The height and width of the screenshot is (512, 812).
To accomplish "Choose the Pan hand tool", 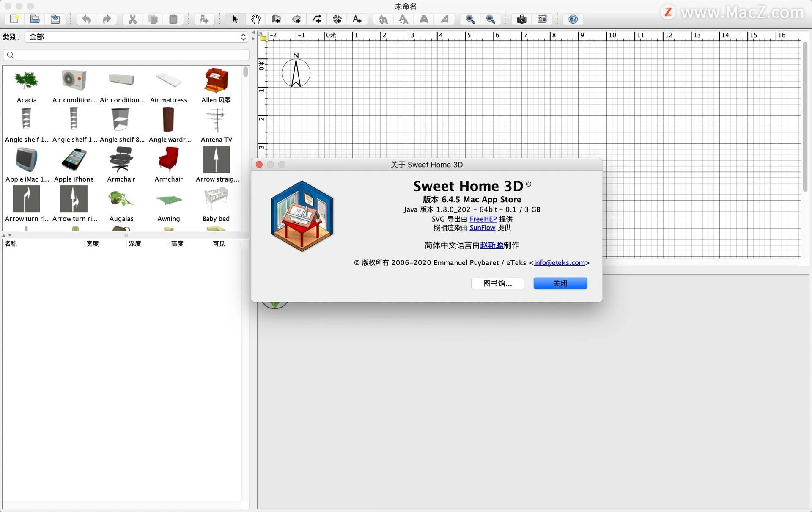I will (x=255, y=19).
